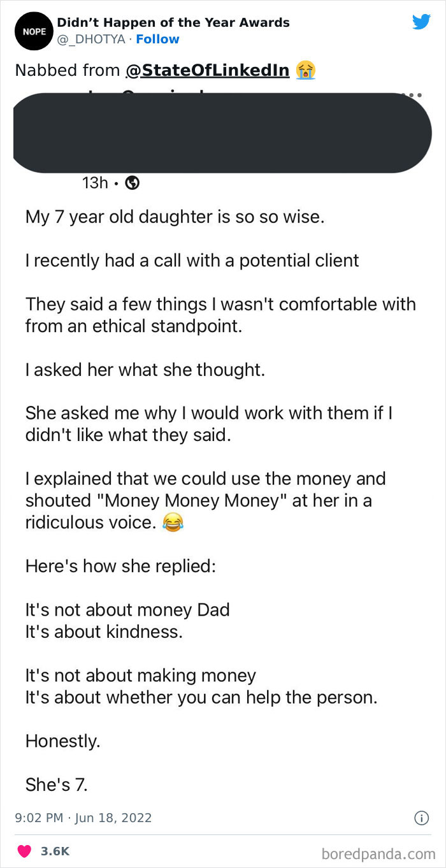The width and height of the screenshot is (446, 868).
Task: Click the 'My 7 year old daughter' line
Action: [x=175, y=217]
